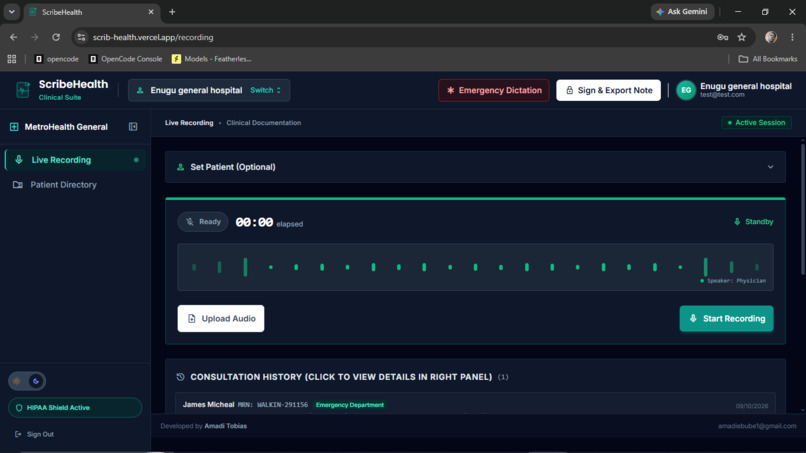The image size is (806, 453).
Task: Click the Amadi Tobias developer link
Action: (x=226, y=426)
